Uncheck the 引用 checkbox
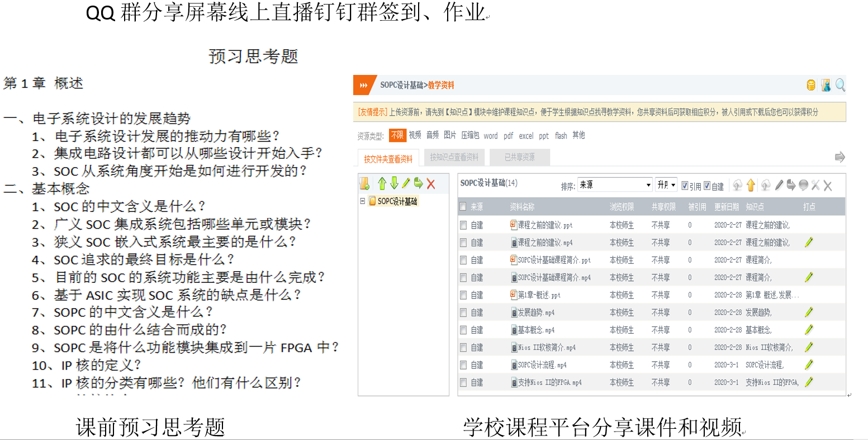Viewport: 868px width, 440px height. pyautogui.click(x=685, y=186)
